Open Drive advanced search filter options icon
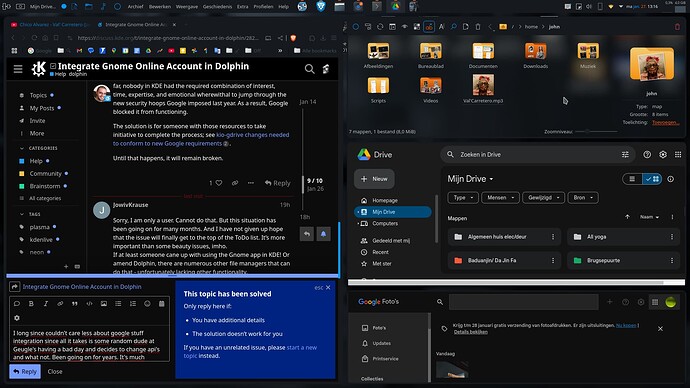Viewport: 690px width, 388px height. (x=625, y=154)
